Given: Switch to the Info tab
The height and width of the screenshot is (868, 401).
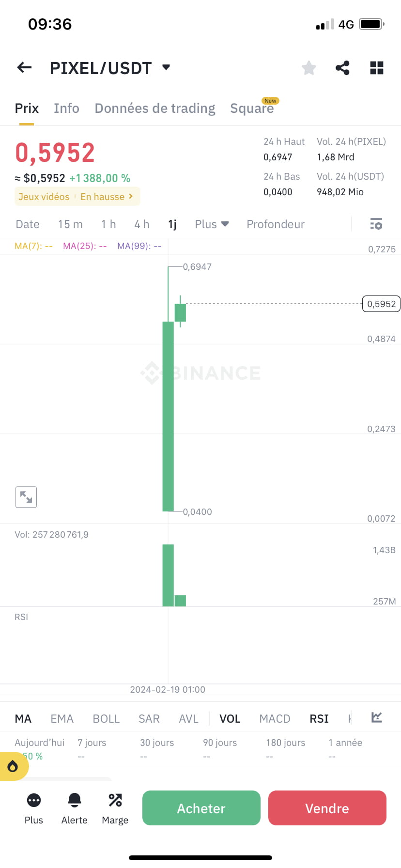Looking at the screenshot, I should tap(66, 108).
